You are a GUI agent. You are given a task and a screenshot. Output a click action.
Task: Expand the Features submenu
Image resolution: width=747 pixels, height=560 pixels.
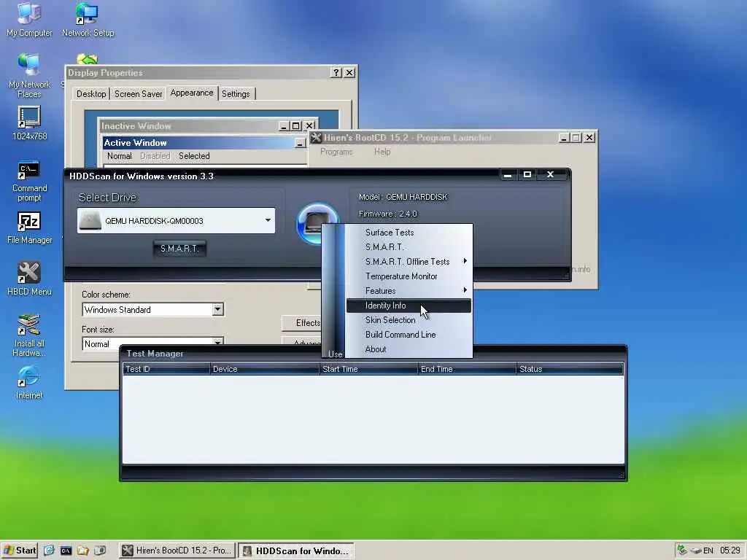point(409,290)
